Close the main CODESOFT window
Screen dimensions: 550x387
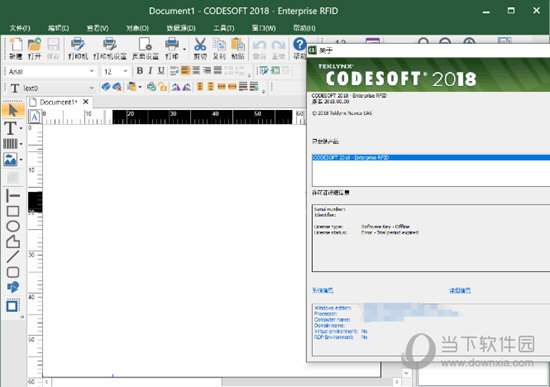tap(536, 11)
